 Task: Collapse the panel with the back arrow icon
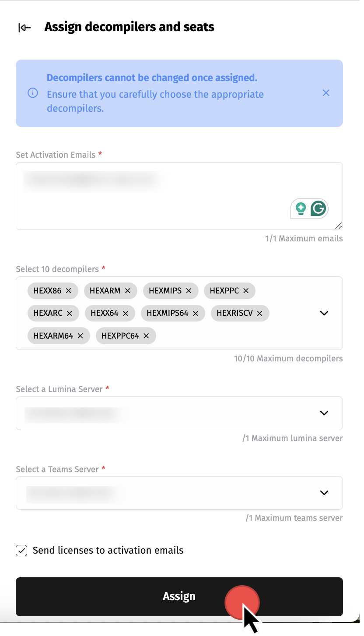coord(24,28)
